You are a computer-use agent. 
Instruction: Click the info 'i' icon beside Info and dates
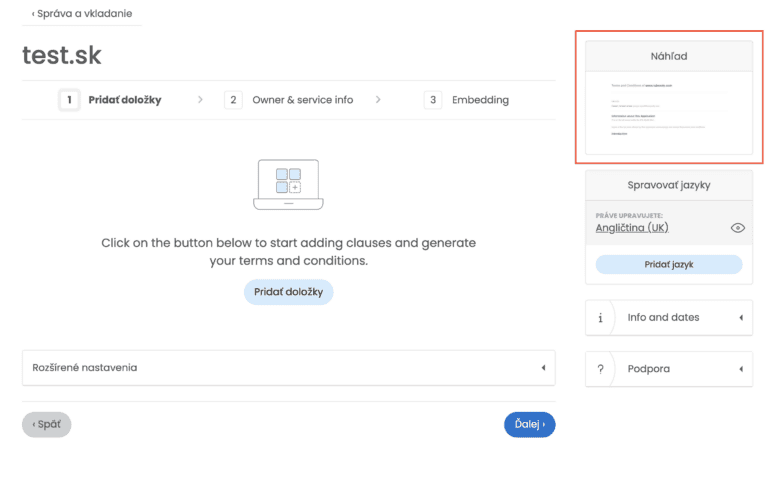(x=600, y=318)
